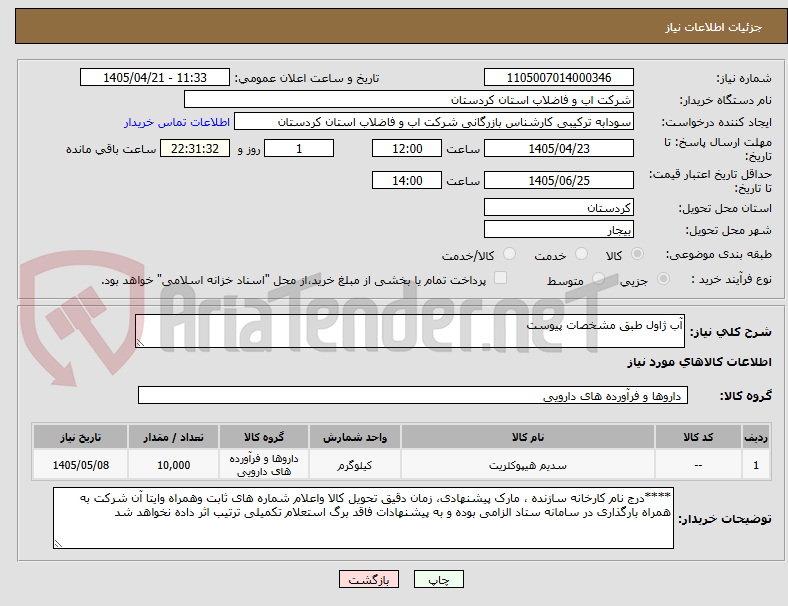Click the goods group cell in row 1
The height and width of the screenshot is (606, 788).
[x=264, y=465]
